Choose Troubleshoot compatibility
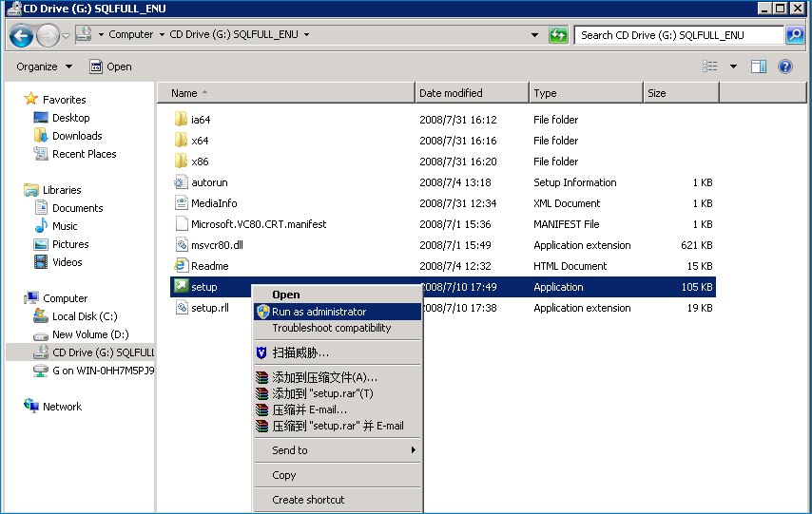Screen dimensions: 812x514 (338, 328)
